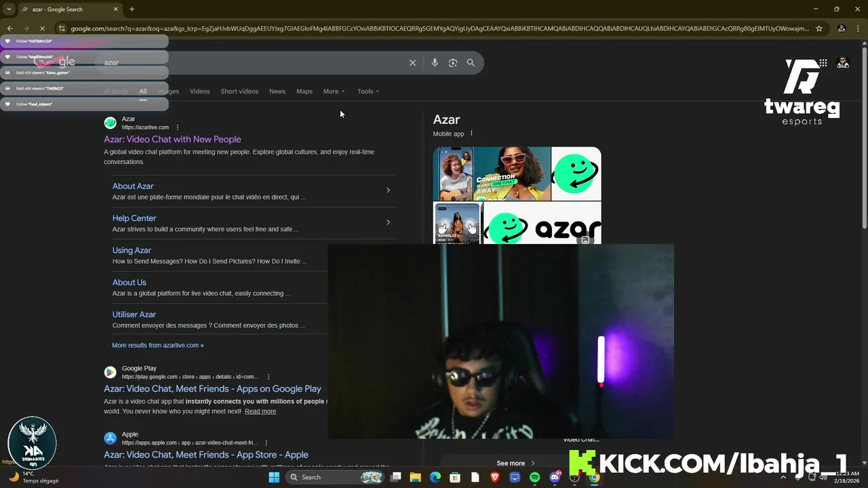Open File Explorer from the taskbar
Screen dimensions: 868x488
(416, 477)
